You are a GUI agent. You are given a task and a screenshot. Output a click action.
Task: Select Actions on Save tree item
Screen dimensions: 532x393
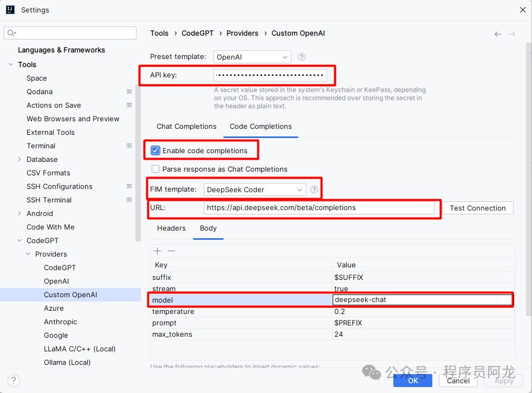54,105
